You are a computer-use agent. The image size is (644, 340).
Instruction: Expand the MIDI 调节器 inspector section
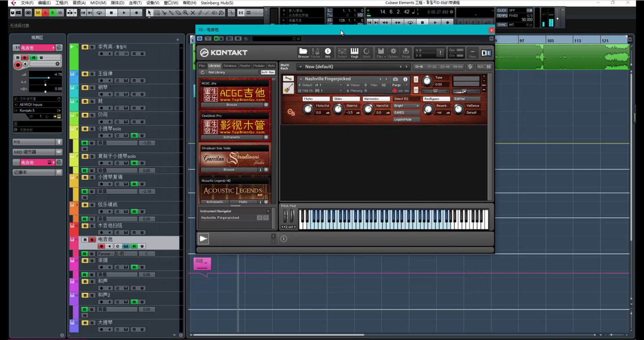tap(37, 152)
